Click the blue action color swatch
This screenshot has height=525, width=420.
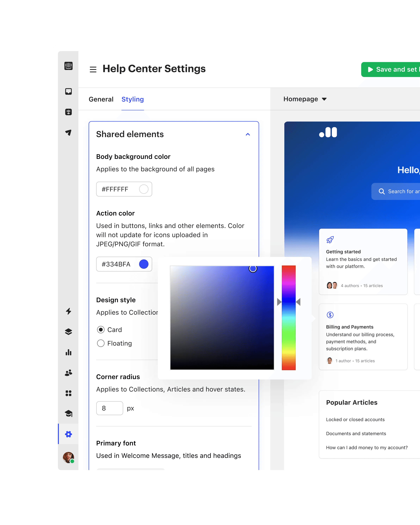tap(144, 264)
